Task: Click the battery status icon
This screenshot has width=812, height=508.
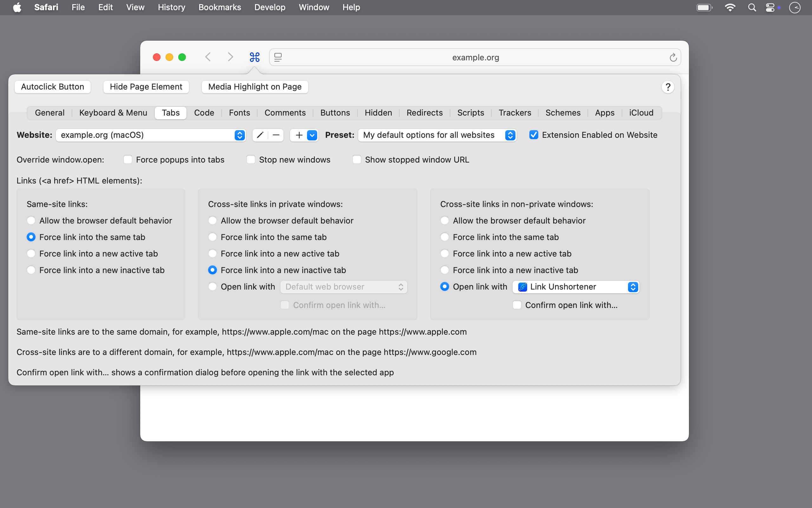Action: click(704, 7)
